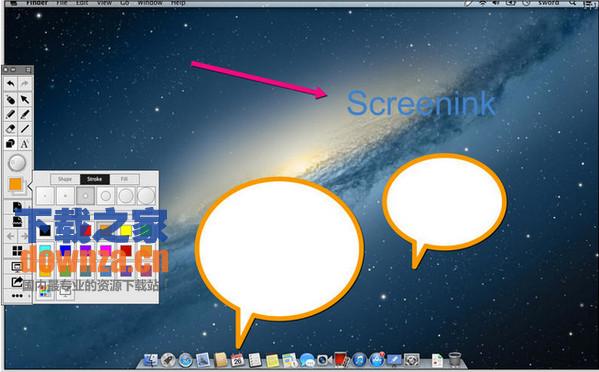Select the Text tool with letter A
The image size is (599, 372).
[x=25, y=144]
